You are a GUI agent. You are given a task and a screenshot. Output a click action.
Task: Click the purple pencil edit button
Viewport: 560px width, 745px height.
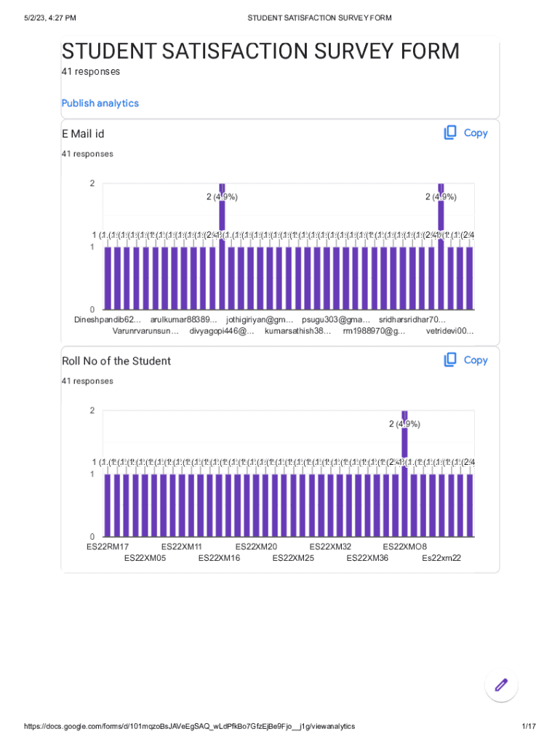[501, 685]
